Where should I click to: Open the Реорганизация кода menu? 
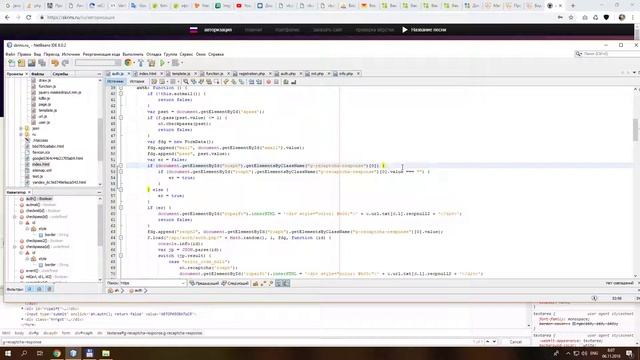point(101,54)
